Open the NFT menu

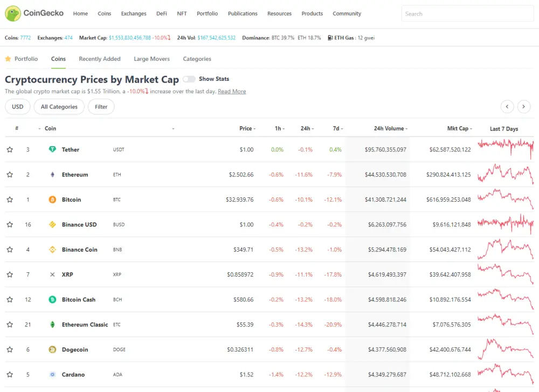pos(182,13)
